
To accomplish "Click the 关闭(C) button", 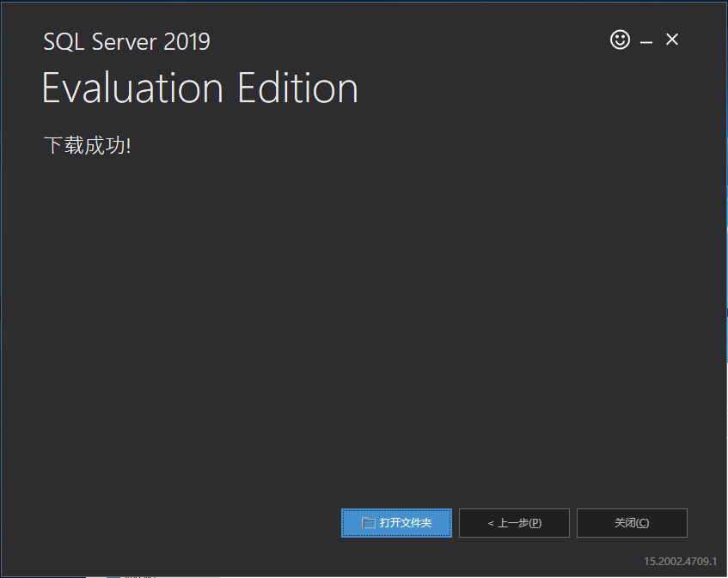I will pyautogui.click(x=632, y=523).
